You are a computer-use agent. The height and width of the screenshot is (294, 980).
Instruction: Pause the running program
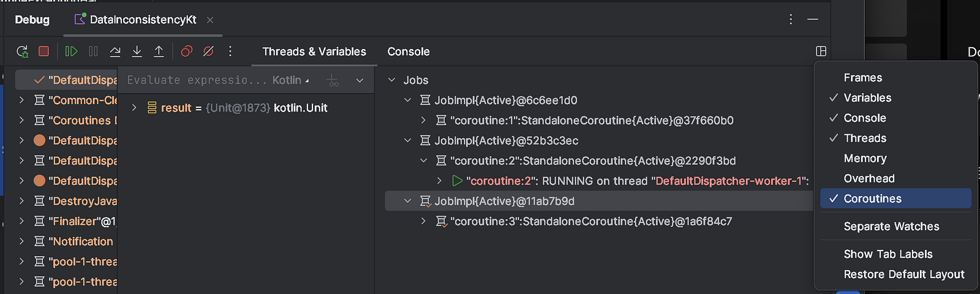93,51
